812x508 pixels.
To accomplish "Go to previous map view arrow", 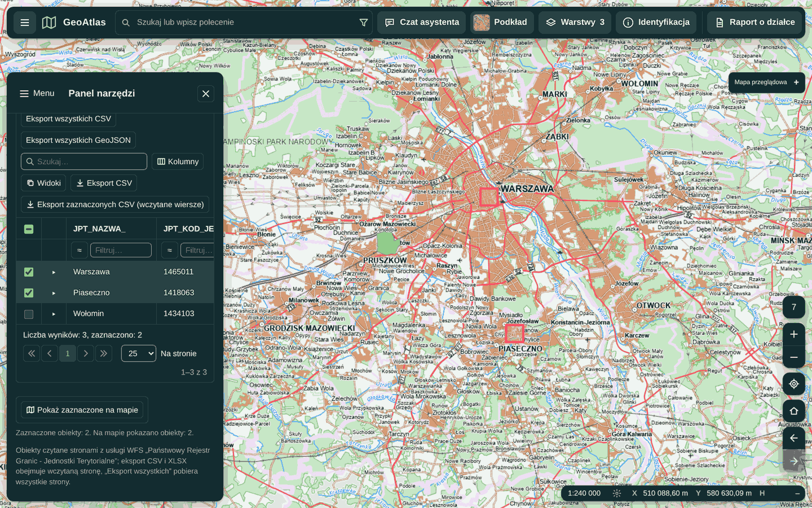I will 794,438.
